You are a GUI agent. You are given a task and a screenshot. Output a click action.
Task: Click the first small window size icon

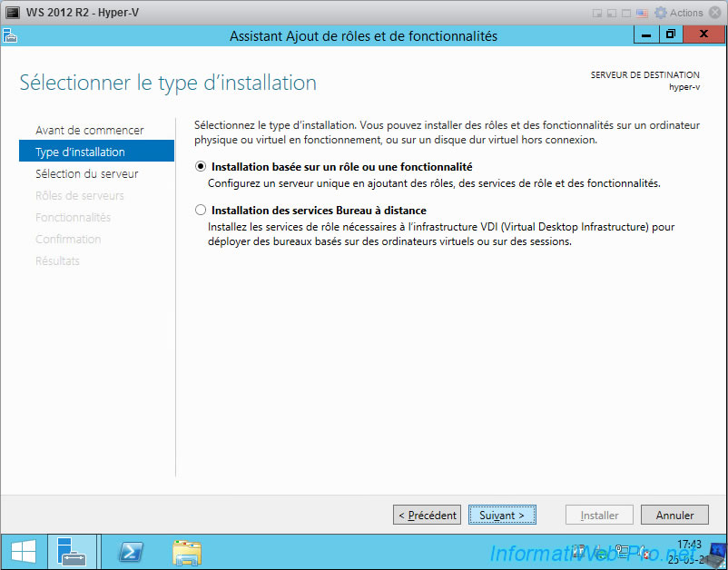click(x=597, y=14)
